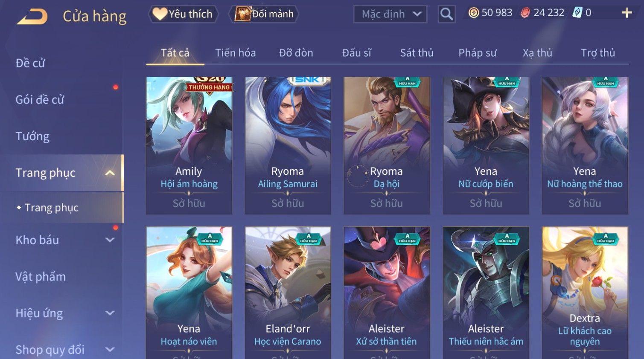This screenshot has width=644, height=359.
Task: Expand the Hiệu ứng sidebar section
Action: [110, 313]
